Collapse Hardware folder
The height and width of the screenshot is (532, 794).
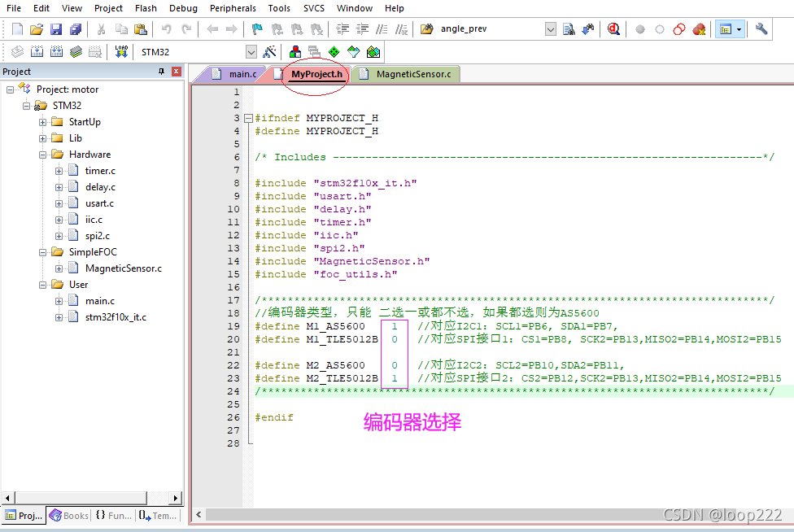pyautogui.click(x=42, y=155)
